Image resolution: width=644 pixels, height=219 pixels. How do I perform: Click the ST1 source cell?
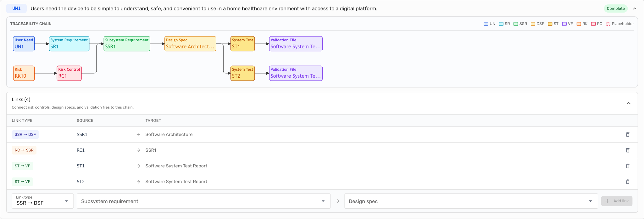(81, 166)
